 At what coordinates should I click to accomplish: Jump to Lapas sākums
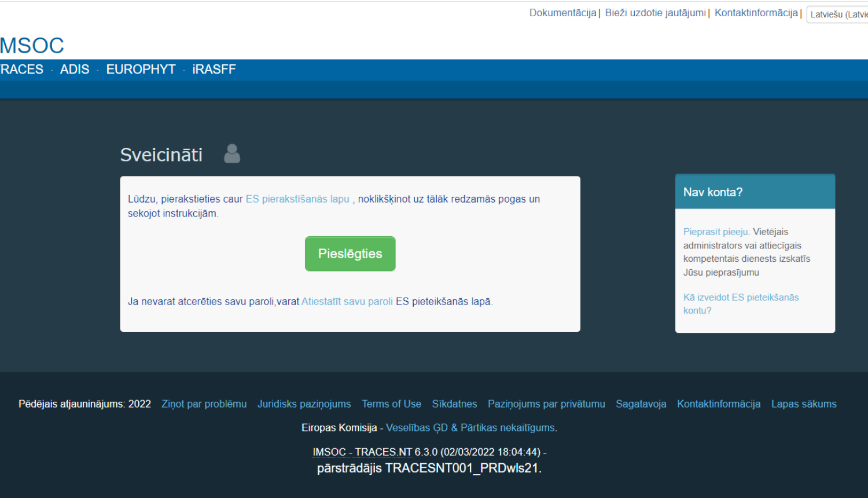pos(803,404)
